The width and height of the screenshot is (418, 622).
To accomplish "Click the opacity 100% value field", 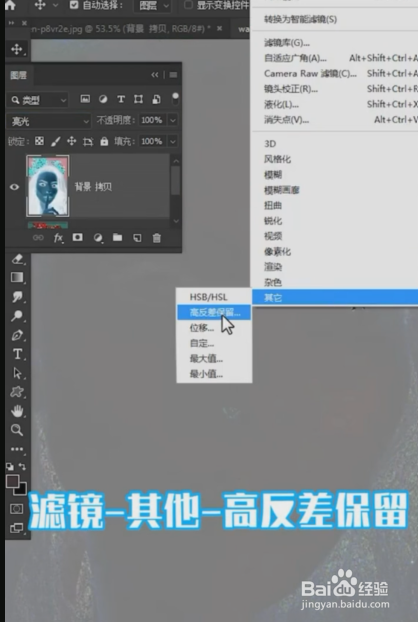I will coord(152,120).
